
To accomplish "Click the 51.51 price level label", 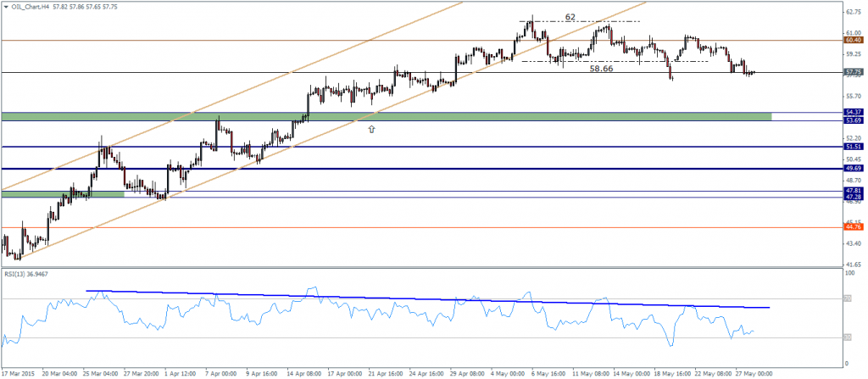I will point(853,147).
